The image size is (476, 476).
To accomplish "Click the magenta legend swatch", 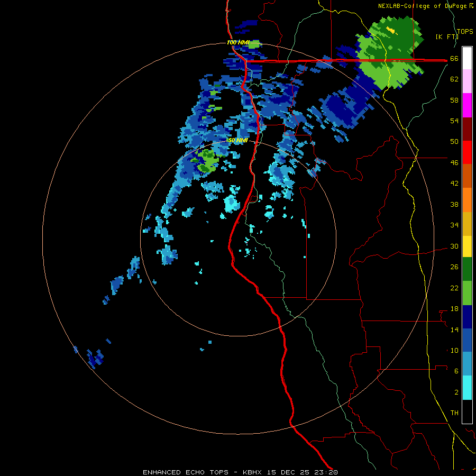I will tap(467, 105).
